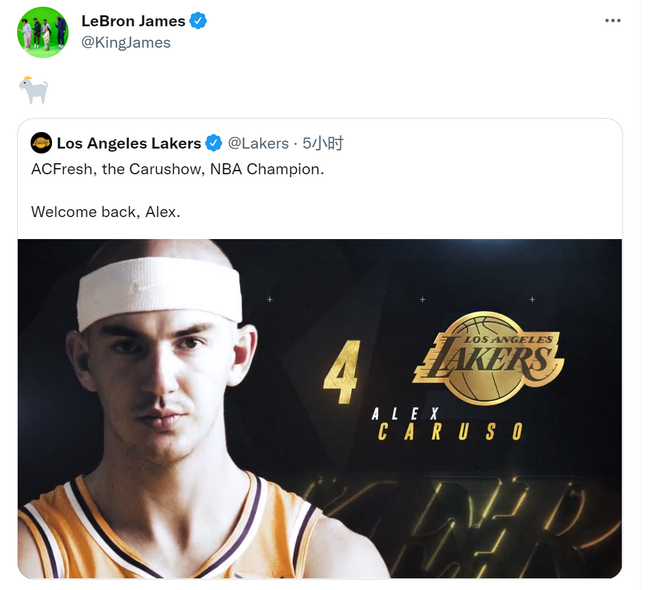Viewport: 650px width, 590px height.
Task: Open the tweet's more options menu
Action: 612,21
